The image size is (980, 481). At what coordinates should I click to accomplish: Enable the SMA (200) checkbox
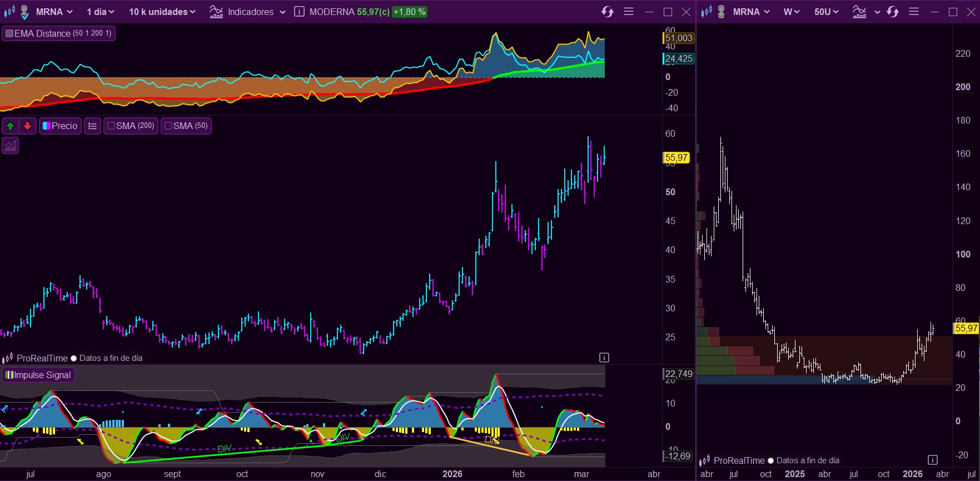(x=111, y=126)
